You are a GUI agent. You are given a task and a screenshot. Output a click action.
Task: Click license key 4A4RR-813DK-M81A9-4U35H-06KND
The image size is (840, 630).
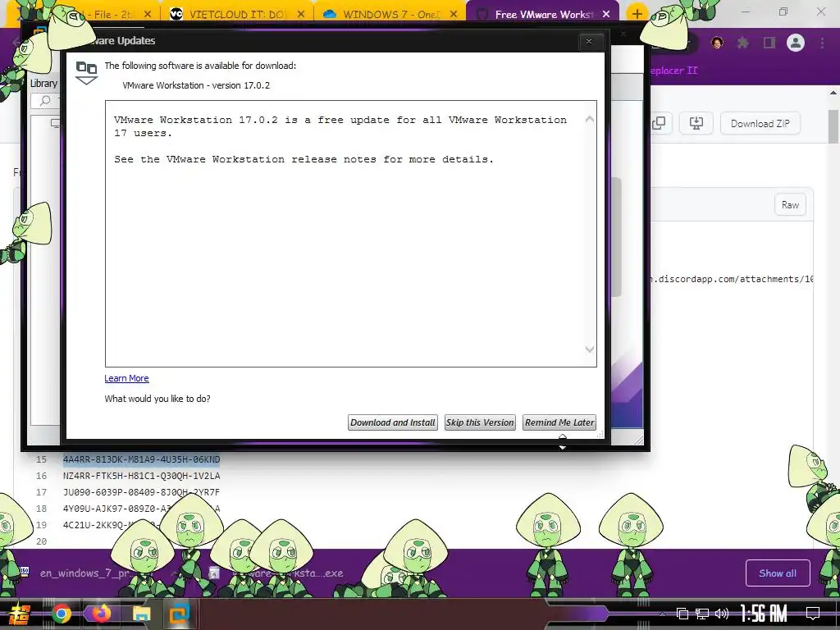pos(141,459)
